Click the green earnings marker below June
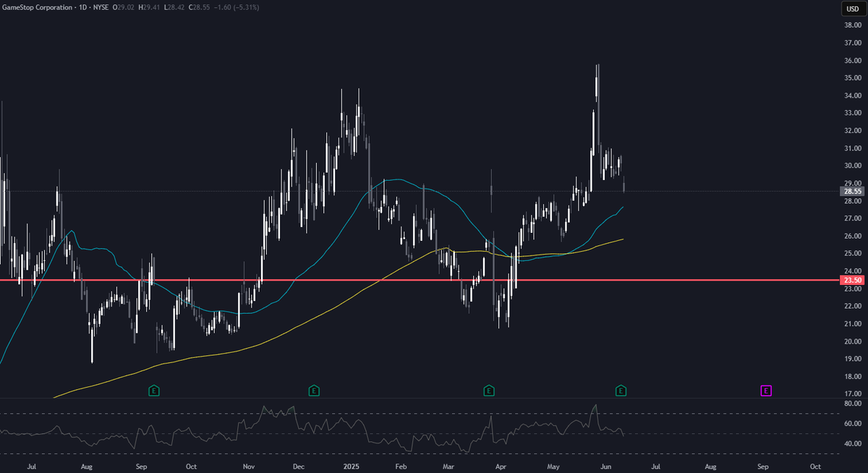Screen dimensions: 868x473 (x=620, y=391)
